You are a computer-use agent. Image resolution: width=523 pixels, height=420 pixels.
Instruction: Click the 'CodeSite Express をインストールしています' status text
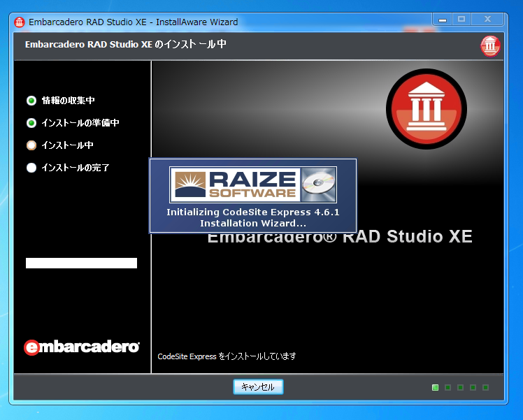pos(227,356)
